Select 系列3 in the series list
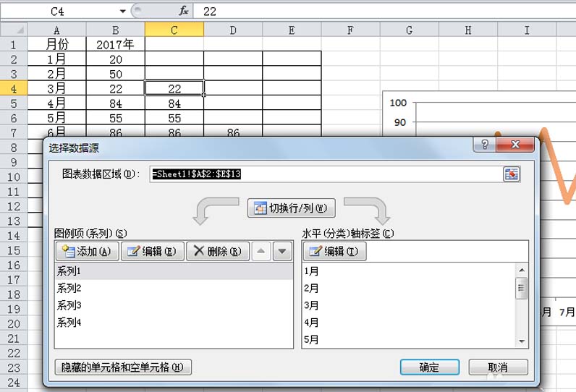 coord(69,305)
